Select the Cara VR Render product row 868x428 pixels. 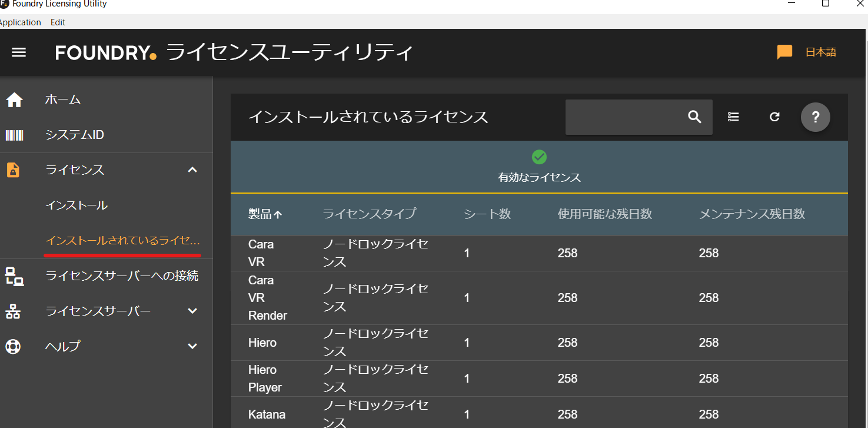[x=539, y=298]
